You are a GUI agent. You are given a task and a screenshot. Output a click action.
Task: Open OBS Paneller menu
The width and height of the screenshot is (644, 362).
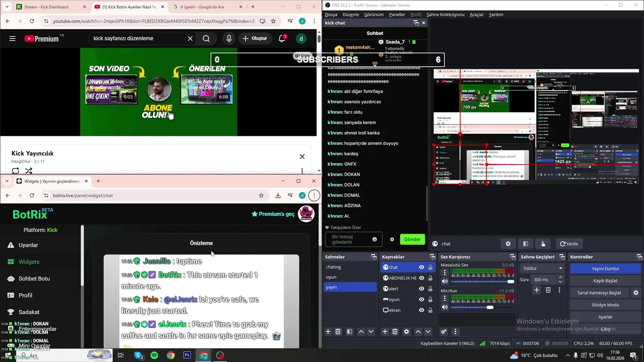click(397, 15)
